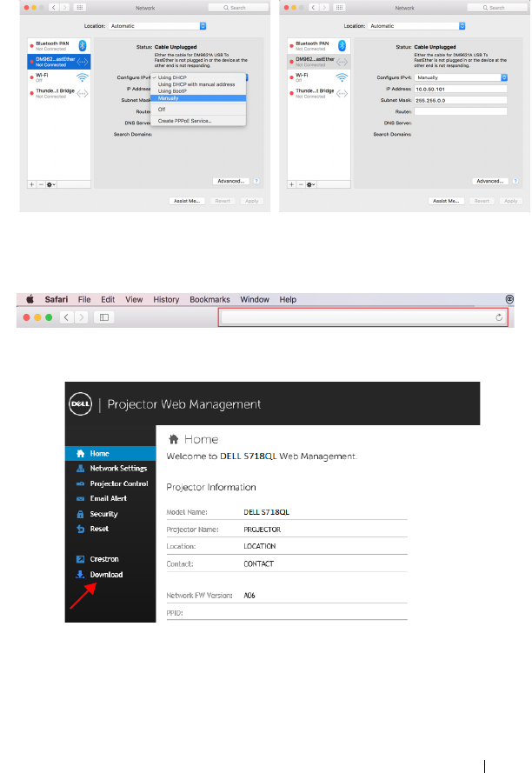
Task: Open Location dropdown in right Network window
Action: point(416,25)
